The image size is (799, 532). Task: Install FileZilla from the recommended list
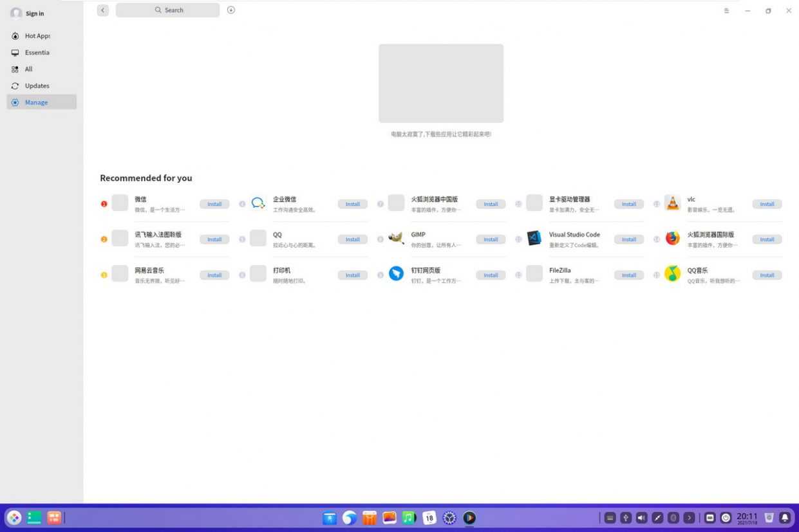628,275
